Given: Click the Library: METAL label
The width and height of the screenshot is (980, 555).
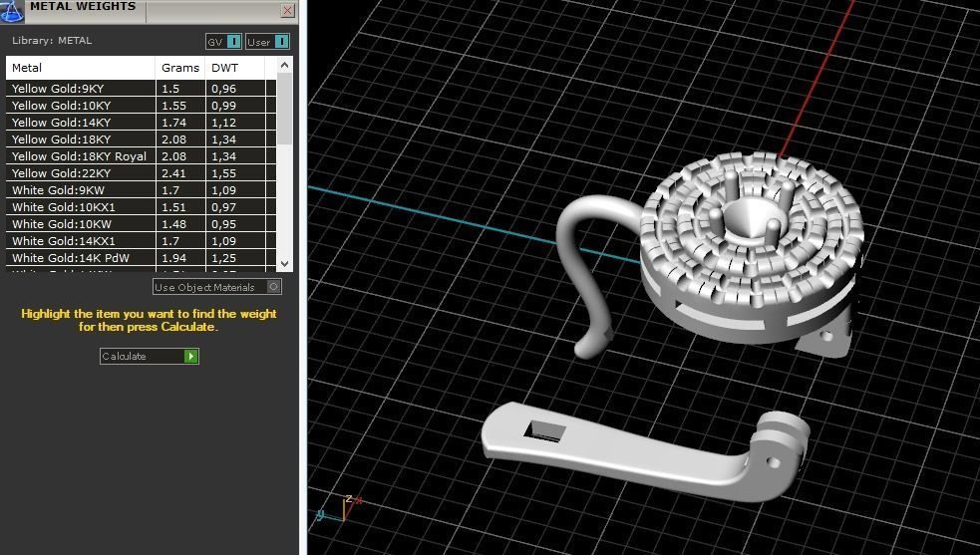Looking at the screenshot, I should [x=52, y=40].
